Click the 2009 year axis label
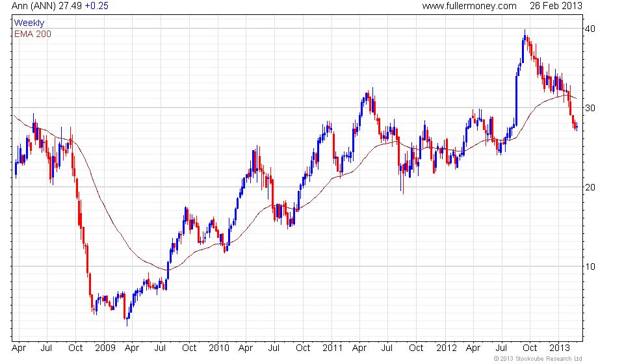Viewport: 637px width, 364px height. coord(105,348)
